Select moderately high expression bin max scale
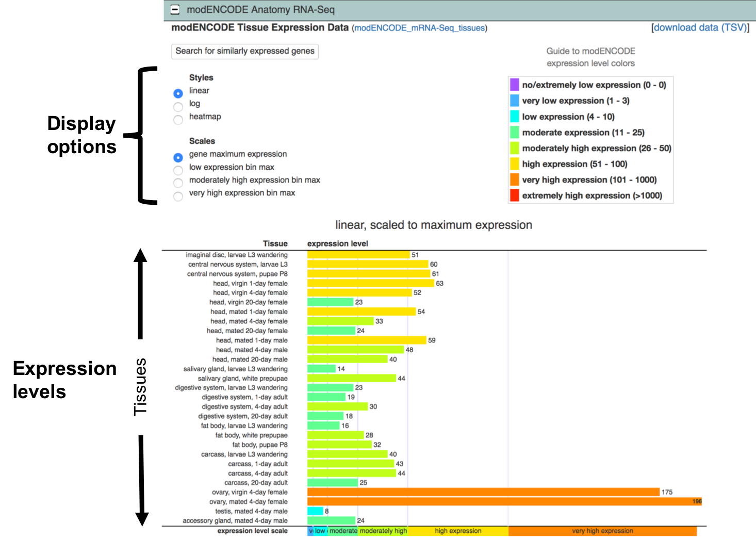 [x=178, y=183]
